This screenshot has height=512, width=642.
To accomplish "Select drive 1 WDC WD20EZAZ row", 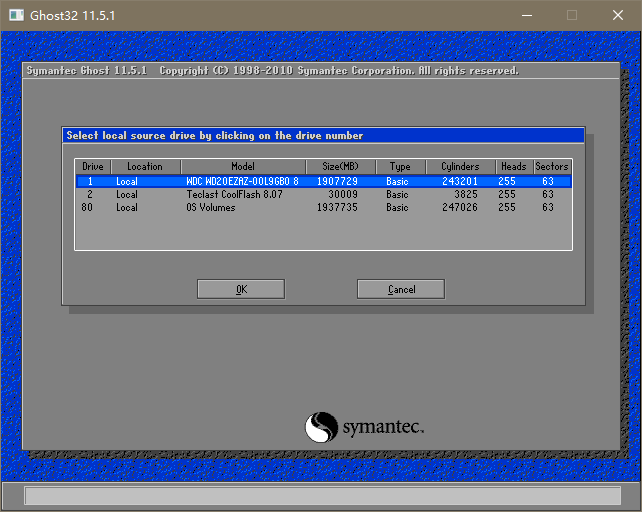I will click(323, 181).
